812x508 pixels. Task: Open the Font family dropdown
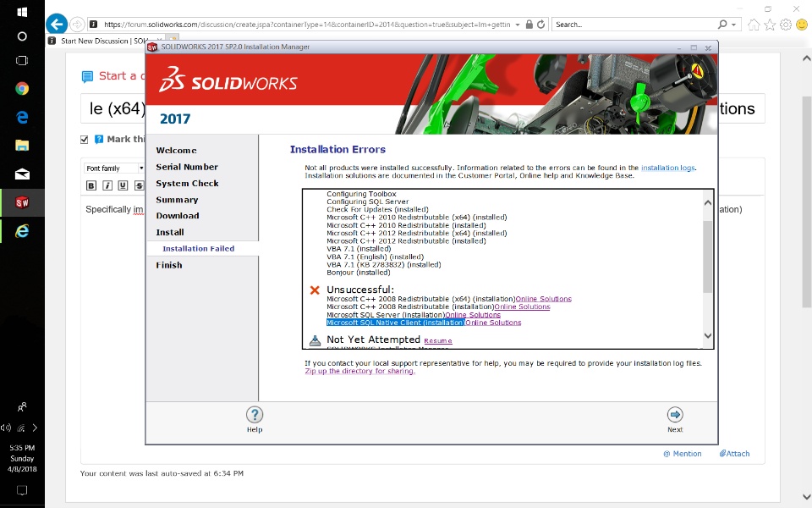114,168
